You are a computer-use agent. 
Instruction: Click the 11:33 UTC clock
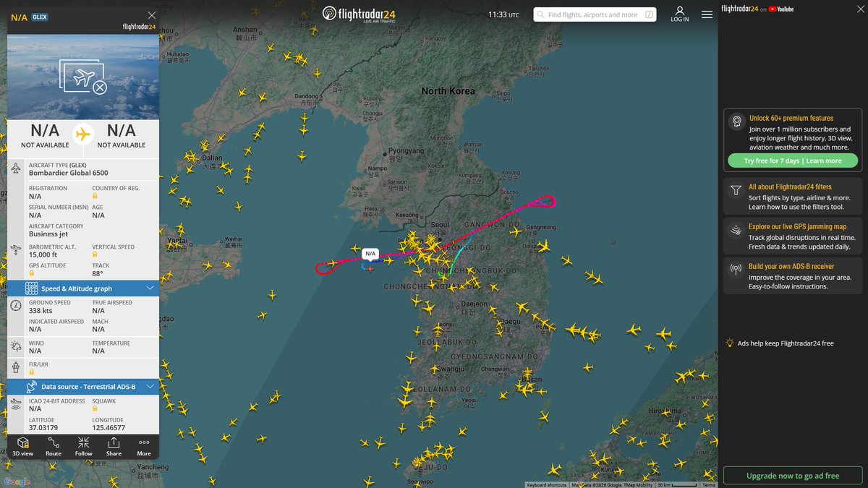pos(503,14)
